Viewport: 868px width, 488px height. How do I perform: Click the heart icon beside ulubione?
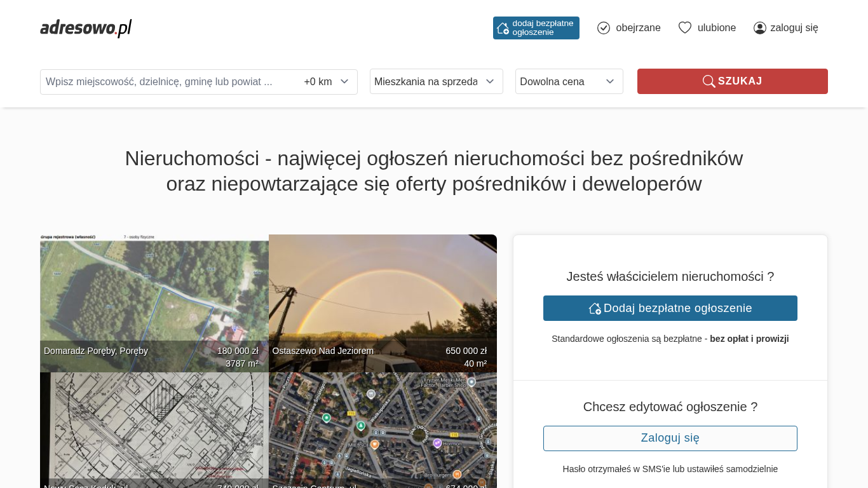tap(684, 28)
